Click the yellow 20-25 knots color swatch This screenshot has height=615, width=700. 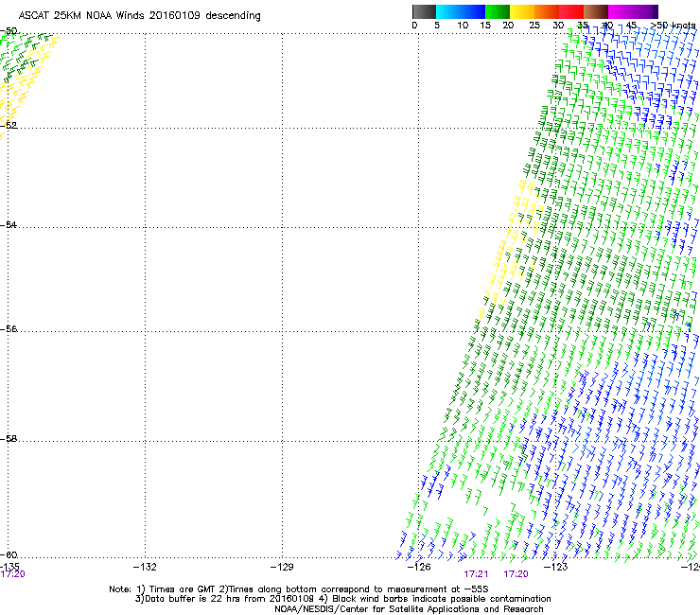(x=522, y=11)
